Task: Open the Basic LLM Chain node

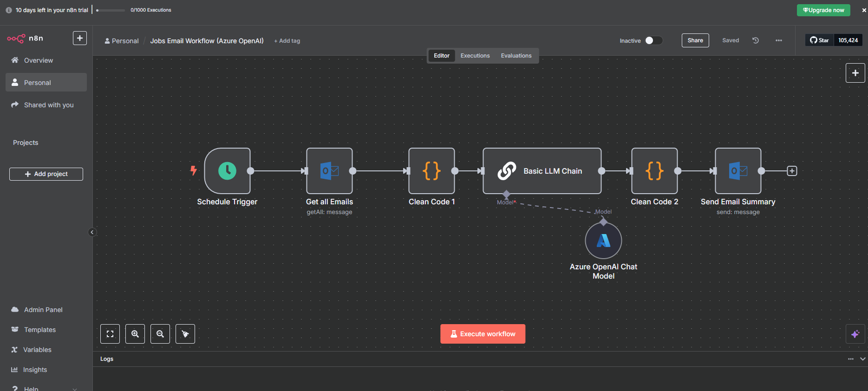Action: (x=542, y=171)
